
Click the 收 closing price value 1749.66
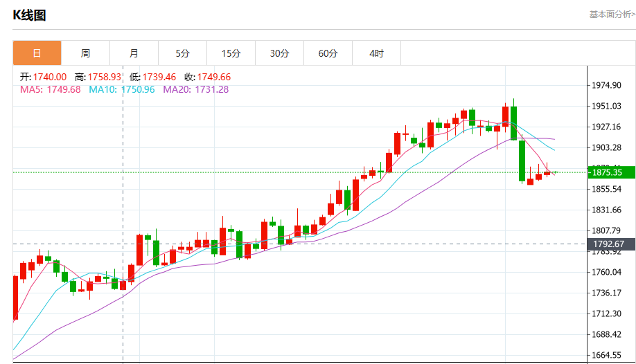click(214, 77)
